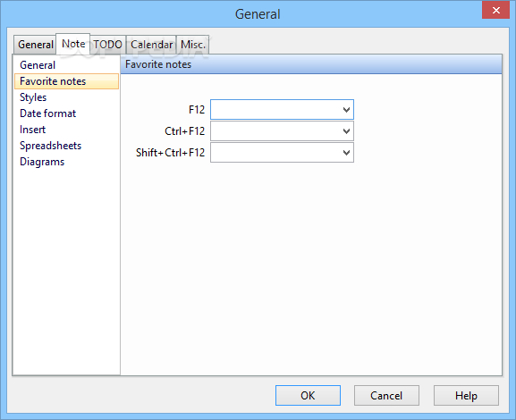This screenshot has height=420, width=516.
Task: Select the Insert settings entry
Action: coord(66,130)
